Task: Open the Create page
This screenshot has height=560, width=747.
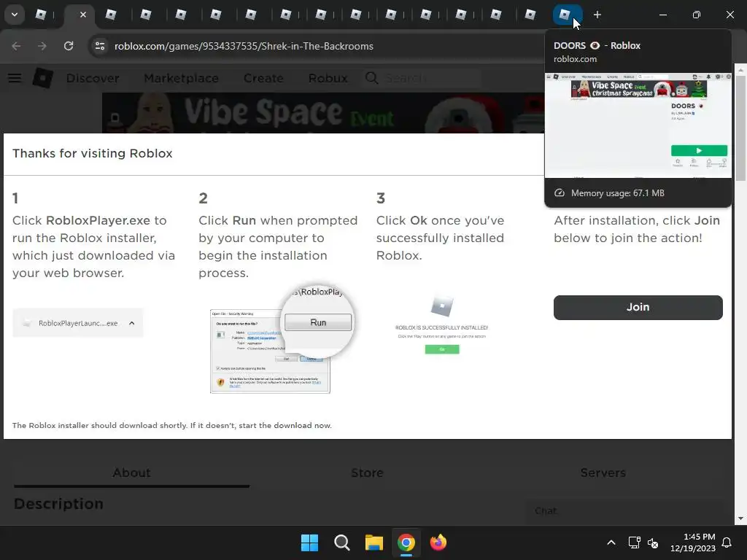Action: click(x=263, y=78)
